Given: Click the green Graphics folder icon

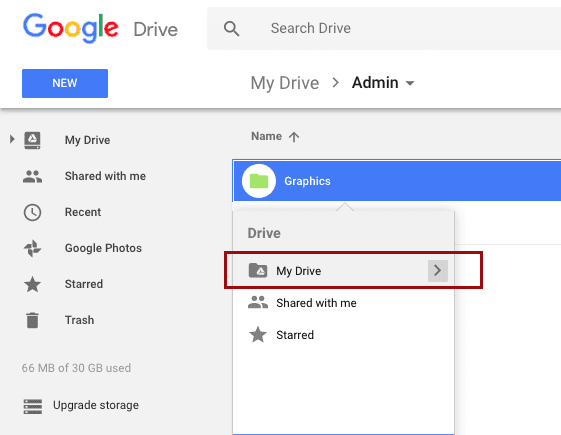Looking at the screenshot, I should click(x=259, y=181).
